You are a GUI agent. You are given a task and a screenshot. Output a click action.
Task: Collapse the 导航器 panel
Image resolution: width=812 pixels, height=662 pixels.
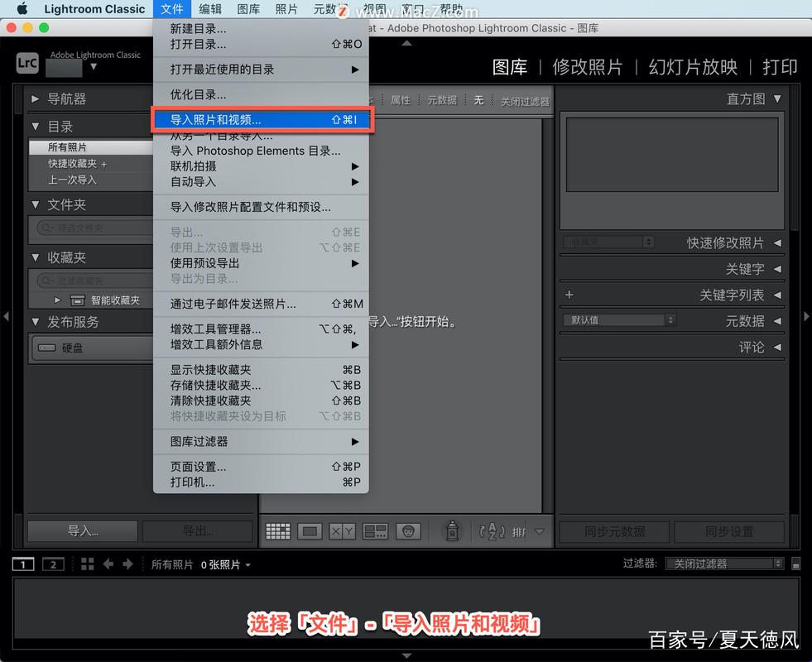[33, 98]
